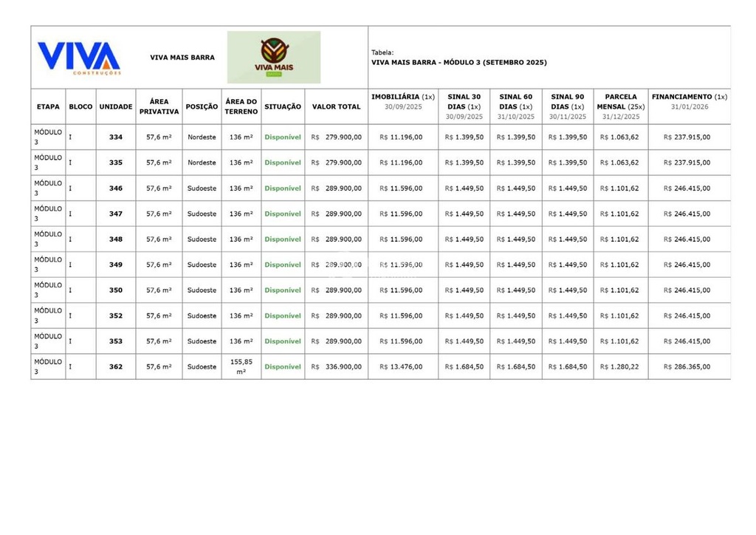Select unit number 353

point(116,341)
